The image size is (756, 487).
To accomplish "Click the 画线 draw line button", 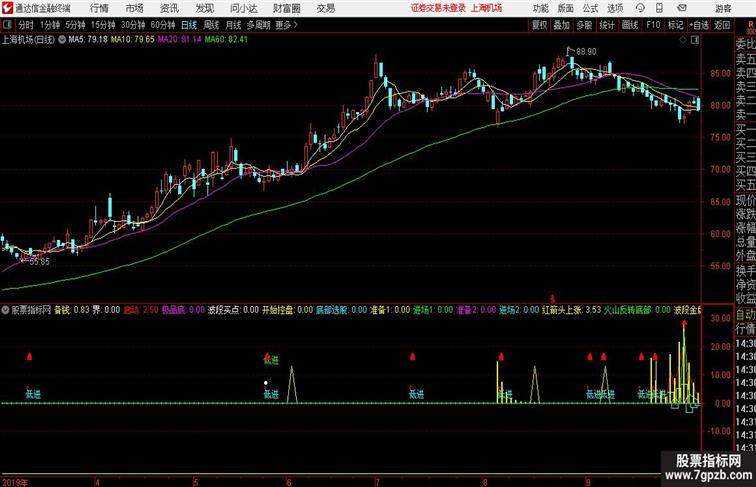I will coord(630,25).
